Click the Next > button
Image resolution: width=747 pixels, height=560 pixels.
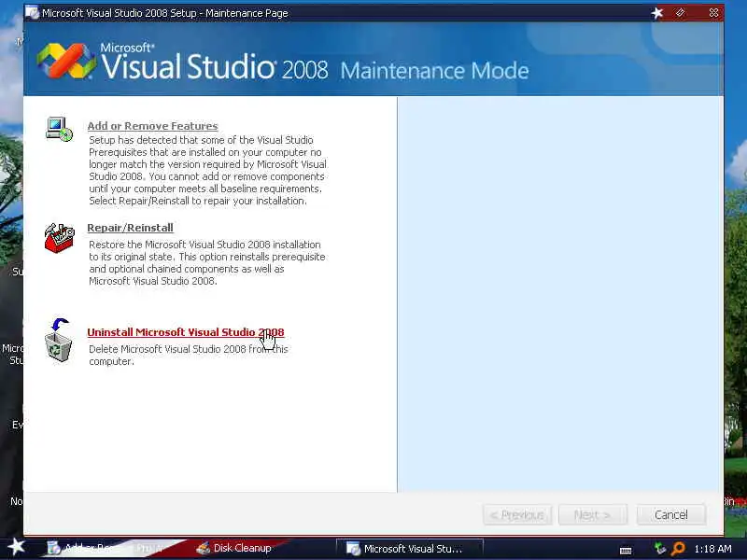(592, 515)
